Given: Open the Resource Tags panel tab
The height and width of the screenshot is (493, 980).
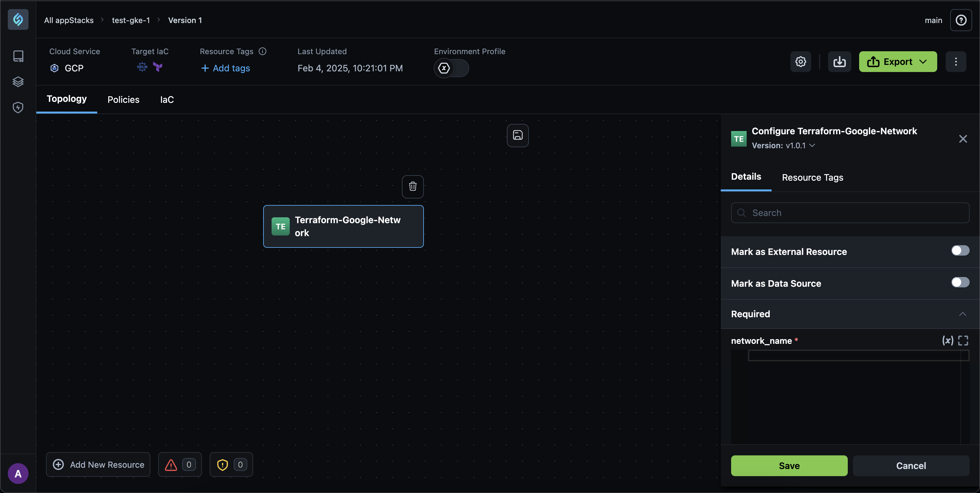Looking at the screenshot, I should (812, 177).
